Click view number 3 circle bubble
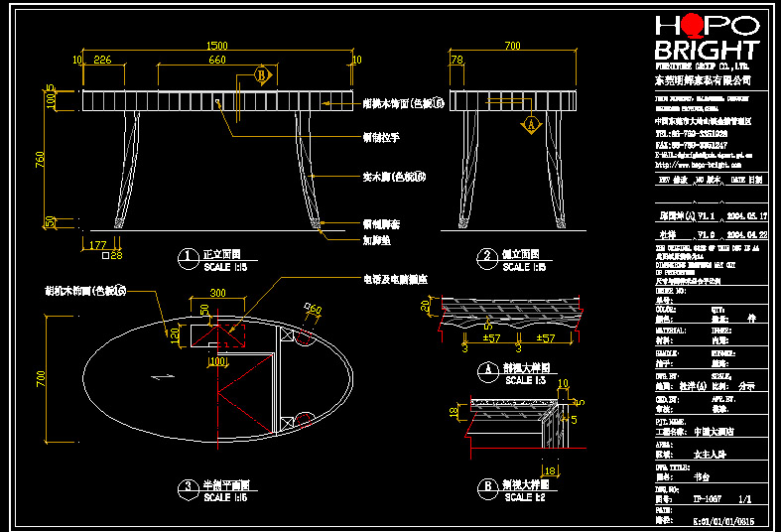 (x=189, y=489)
